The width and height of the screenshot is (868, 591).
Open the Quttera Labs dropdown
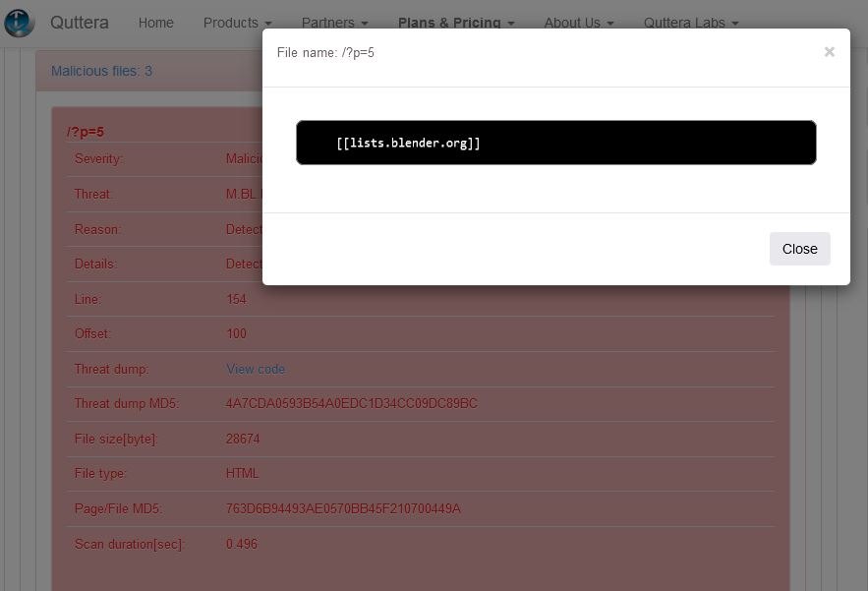[x=691, y=23]
